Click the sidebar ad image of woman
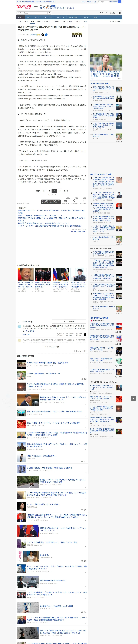This screenshot has height=644, width=138. tap(106, 62)
